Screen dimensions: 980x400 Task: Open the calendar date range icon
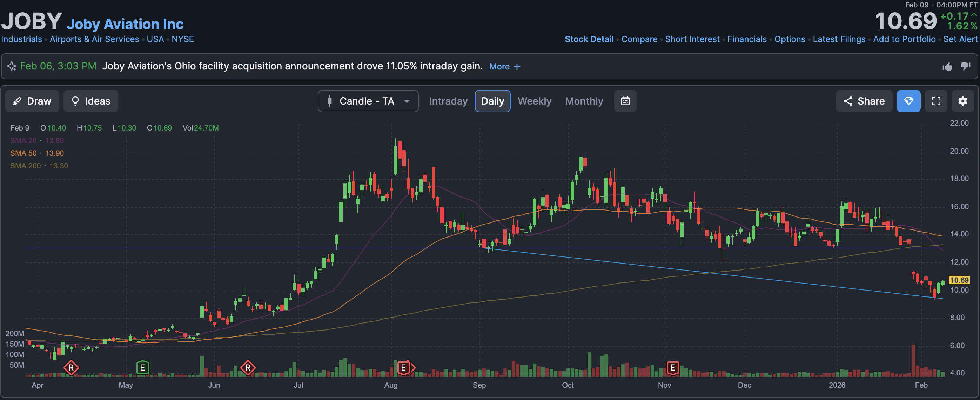pos(625,101)
